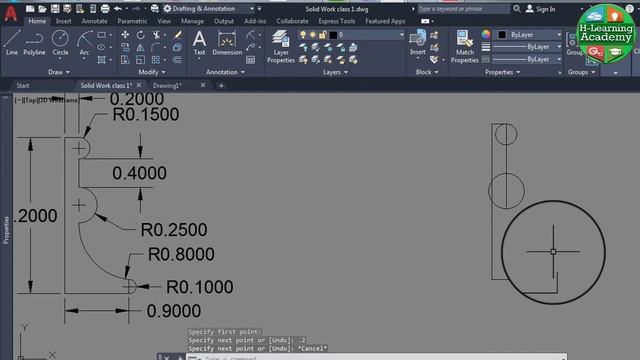
Task: Expand the Groups panel
Action: (x=581, y=72)
